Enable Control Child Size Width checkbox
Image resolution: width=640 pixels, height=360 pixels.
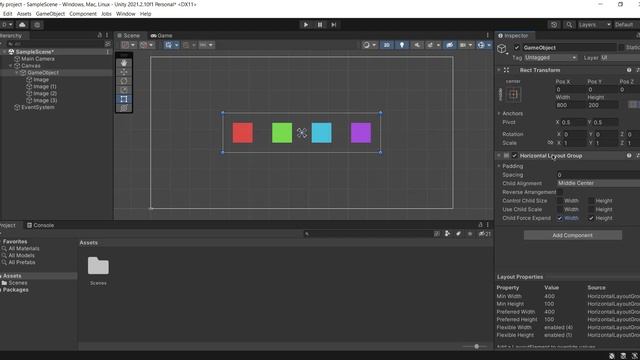[560, 200]
